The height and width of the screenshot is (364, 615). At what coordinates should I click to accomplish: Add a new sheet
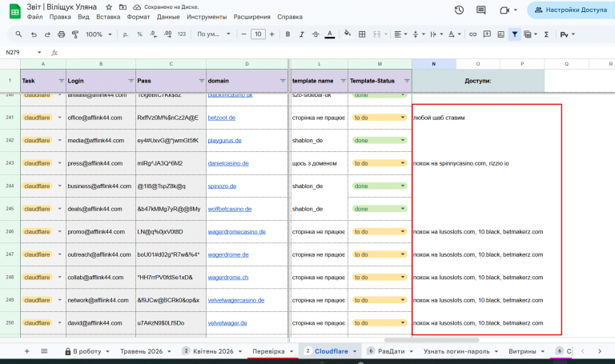pyautogui.click(x=26, y=351)
